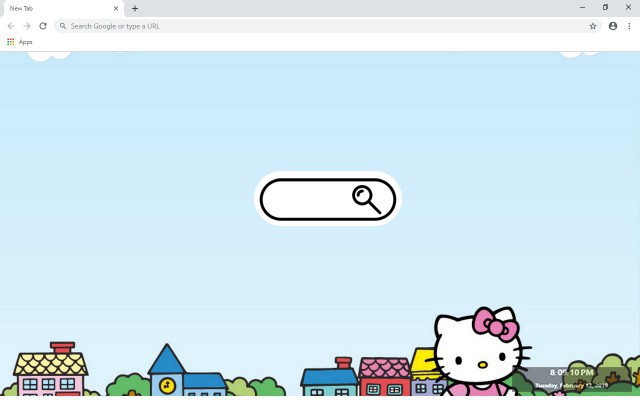This screenshot has height=400, width=640.
Task: Click the 8:09:10 PM clock widget
Action: (x=572, y=372)
